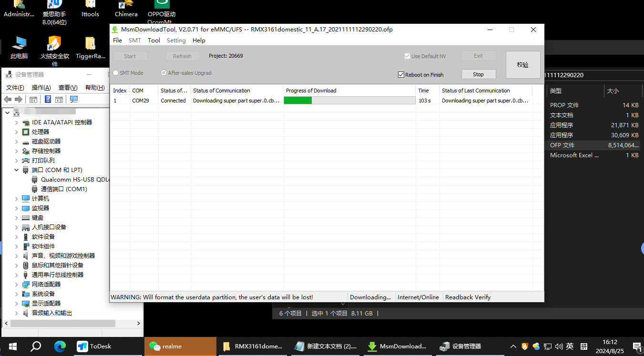Image resolution: width=644 pixels, height=356 pixels.
Task: Select the 爱思助手 8.0 desktop icon
Action: [54, 12]
